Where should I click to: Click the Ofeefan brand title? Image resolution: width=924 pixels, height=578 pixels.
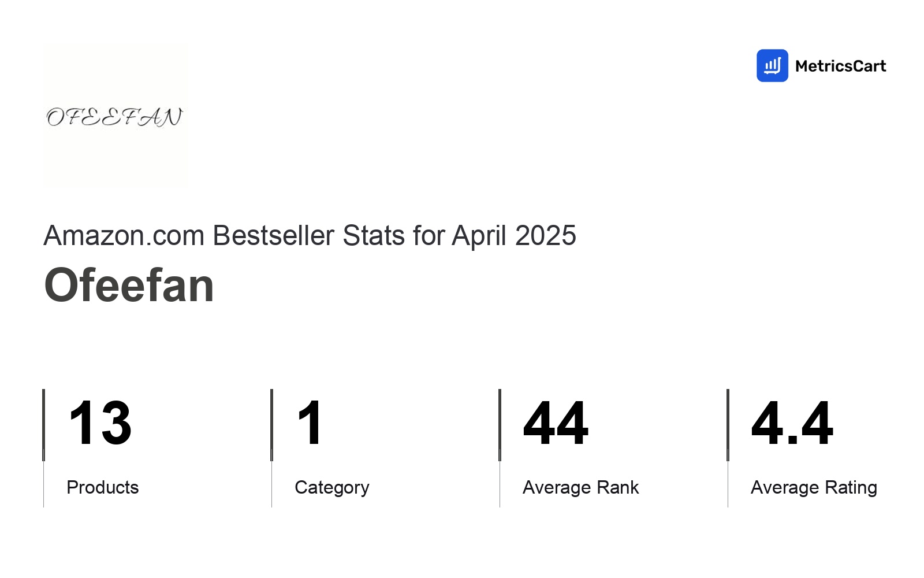click(x=129, y=285)
